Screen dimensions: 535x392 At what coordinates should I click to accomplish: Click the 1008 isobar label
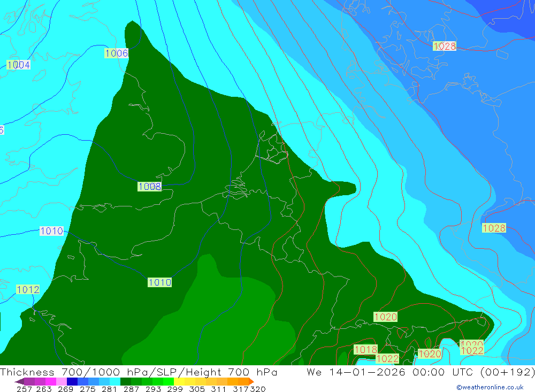click(x=149, y=187)
